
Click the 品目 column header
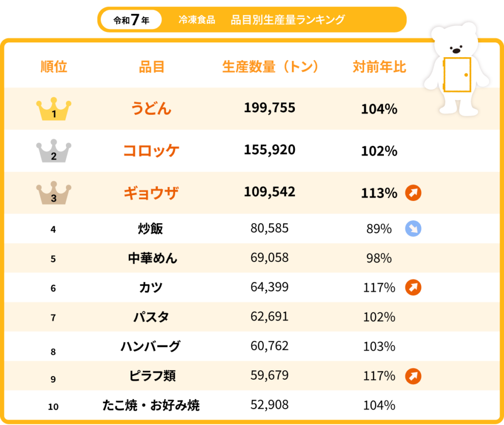point(152,67)
